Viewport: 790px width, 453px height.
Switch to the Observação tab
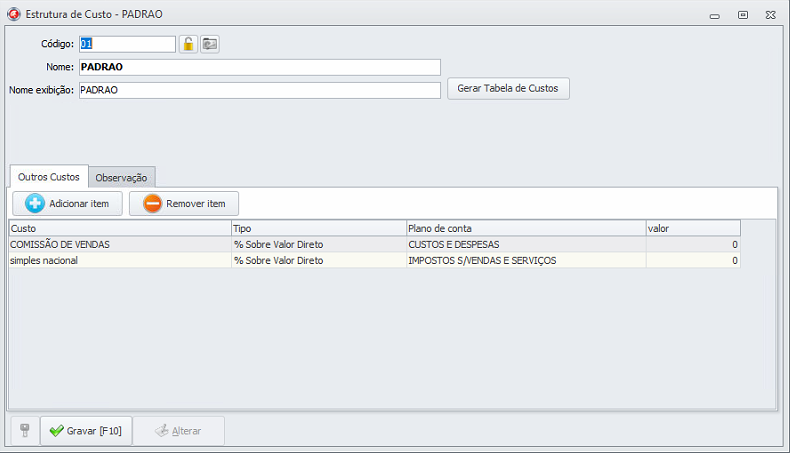pyautogui.click(x=121, y=177)
